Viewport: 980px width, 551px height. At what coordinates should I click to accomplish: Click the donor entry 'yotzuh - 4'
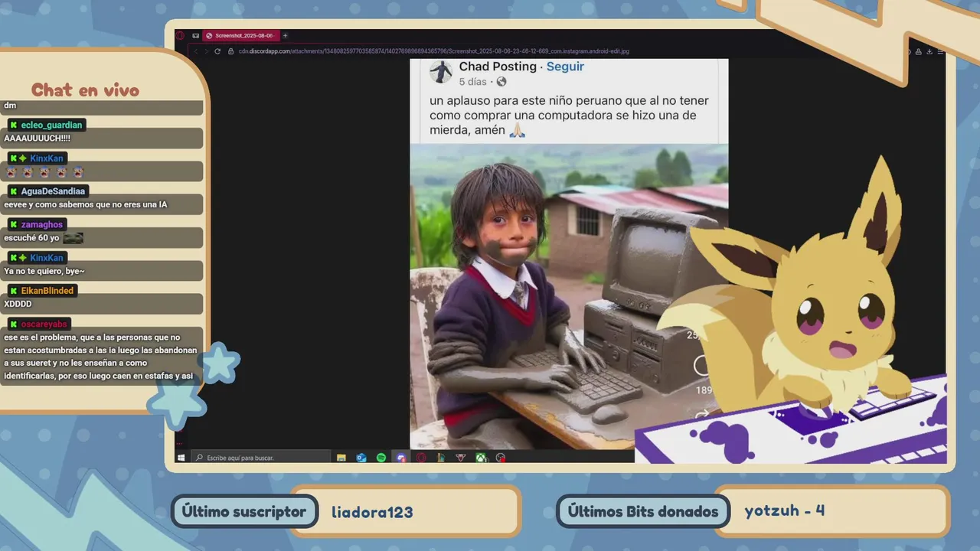pos(785,510)
